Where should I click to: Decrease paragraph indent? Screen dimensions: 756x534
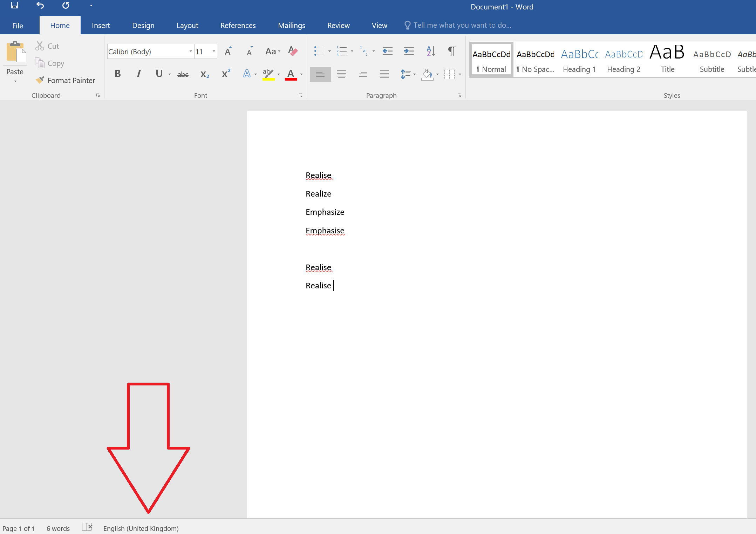[x=388, y=51]
